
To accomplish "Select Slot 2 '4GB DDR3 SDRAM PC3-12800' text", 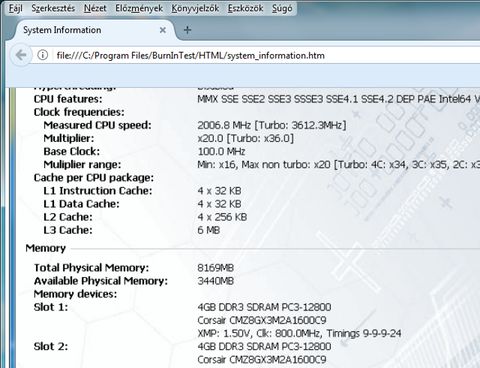I will tap(264, 346).
